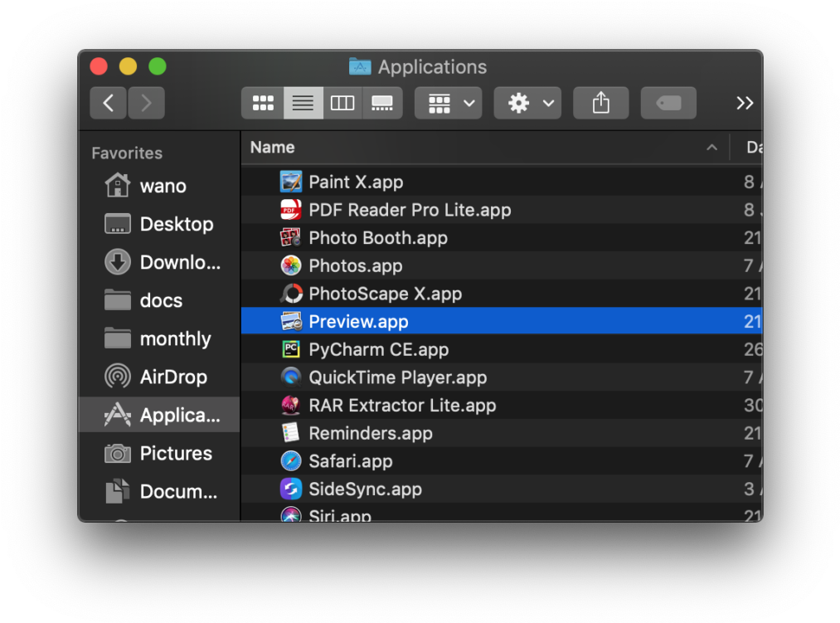Click the download arrow icon in the sidebar
This screenshot has height=623, width=840.
pos(117,262)
